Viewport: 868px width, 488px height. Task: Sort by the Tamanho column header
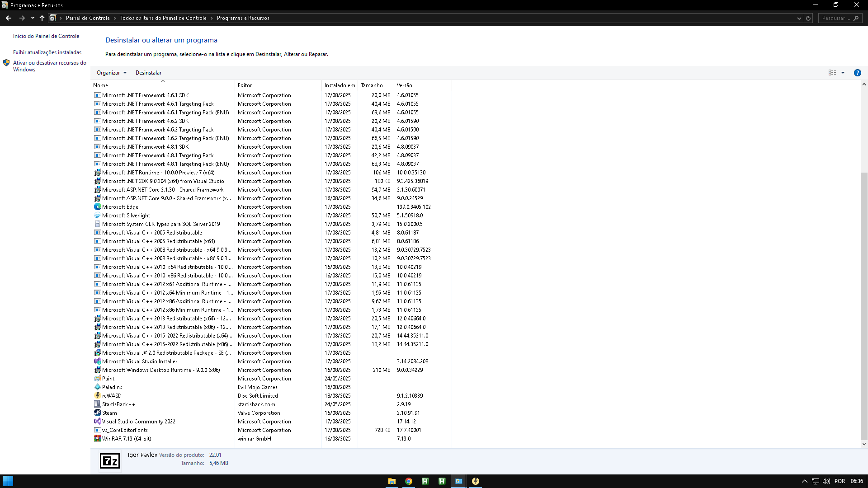point(376,85)
